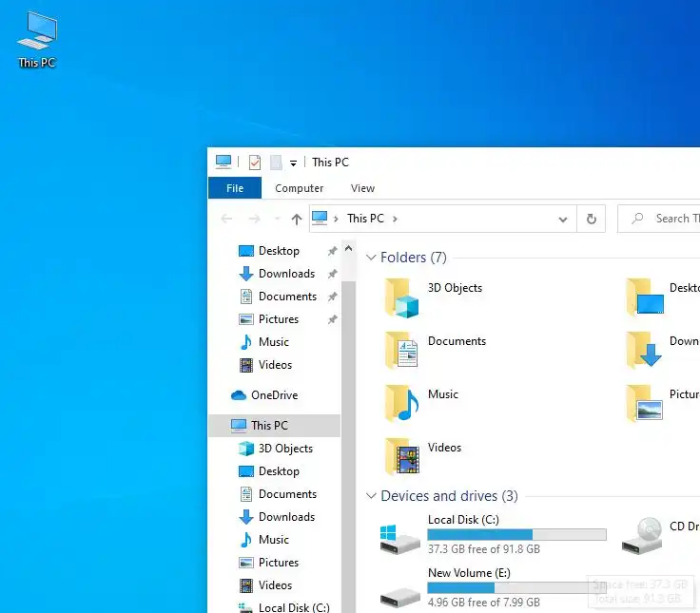Select the Desktop folder icon in content pane

[644, 297]
